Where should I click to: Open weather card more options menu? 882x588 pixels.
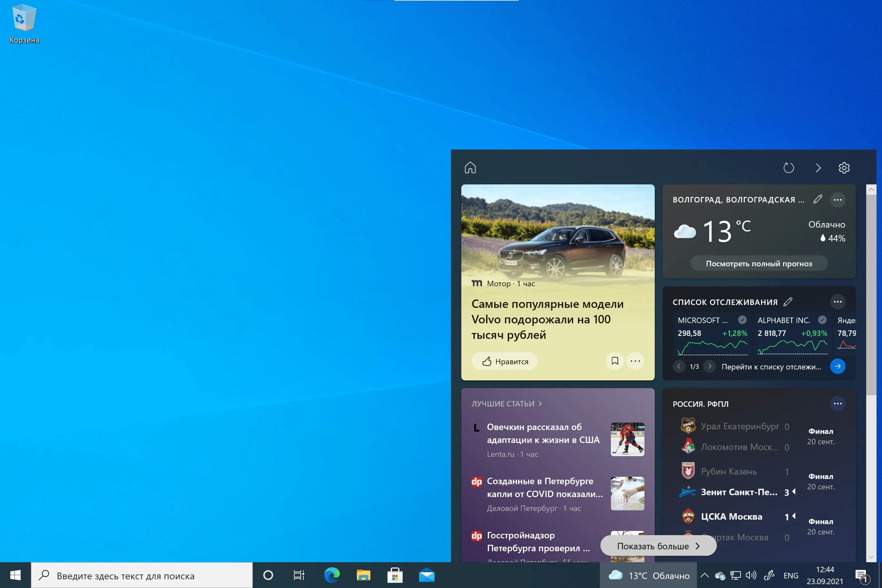pos(838,200)
